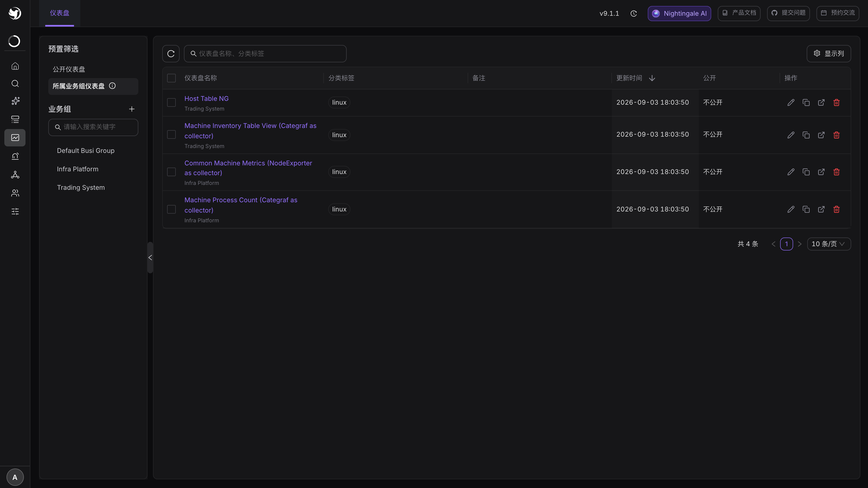The height and width of the screenshot is (488, 868).
Task: Check the Host Table NG row checkbox
Action: tap(171, 102)
